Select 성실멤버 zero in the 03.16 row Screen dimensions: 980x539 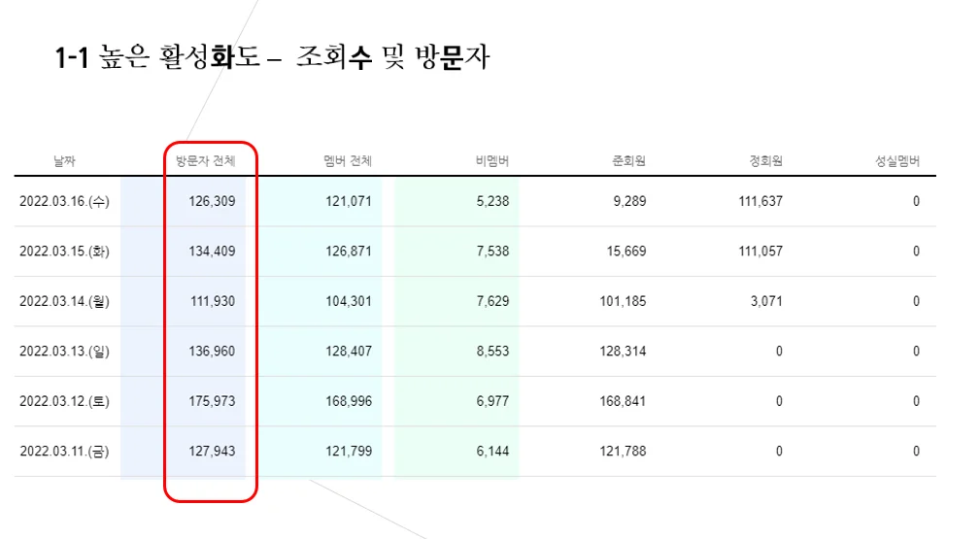click(x=916, y=201)
